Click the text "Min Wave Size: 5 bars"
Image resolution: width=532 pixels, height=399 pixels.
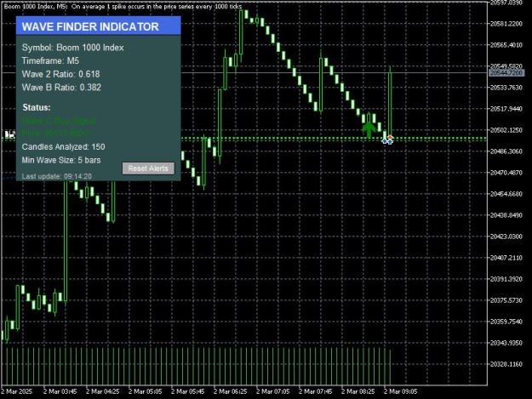tap(61, 160)
